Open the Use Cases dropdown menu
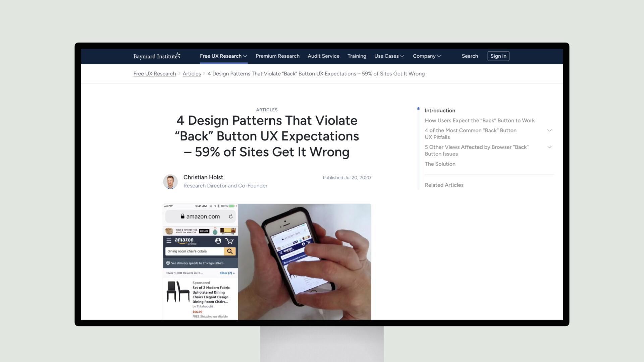Viewport: 644px width, 362px height. pos(389,56)
